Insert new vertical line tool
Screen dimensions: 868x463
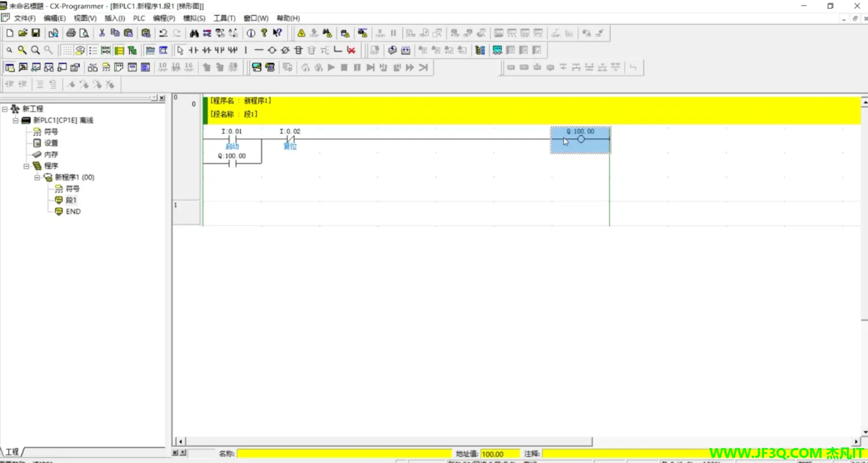click(246, 50)
